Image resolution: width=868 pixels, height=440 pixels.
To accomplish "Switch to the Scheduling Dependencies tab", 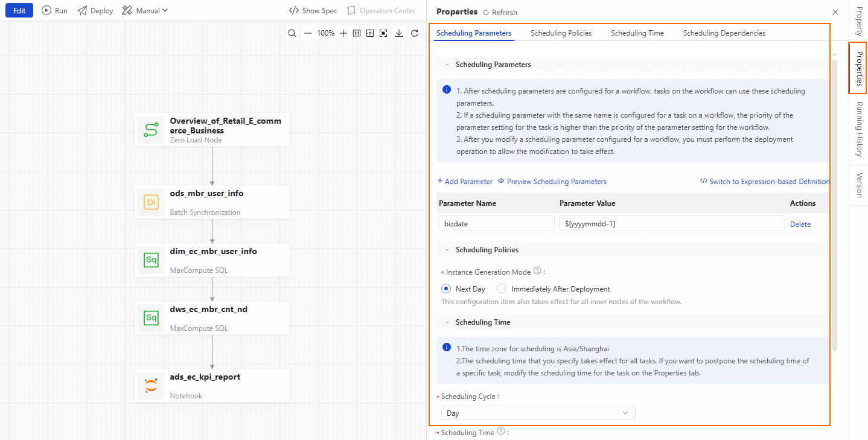I will (724, 33).
